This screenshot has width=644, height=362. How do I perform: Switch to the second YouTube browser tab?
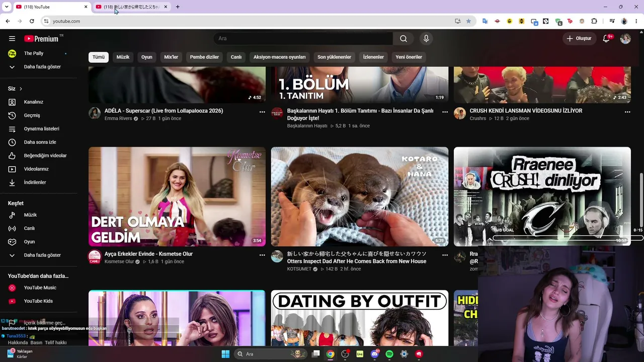coord(132,7)
